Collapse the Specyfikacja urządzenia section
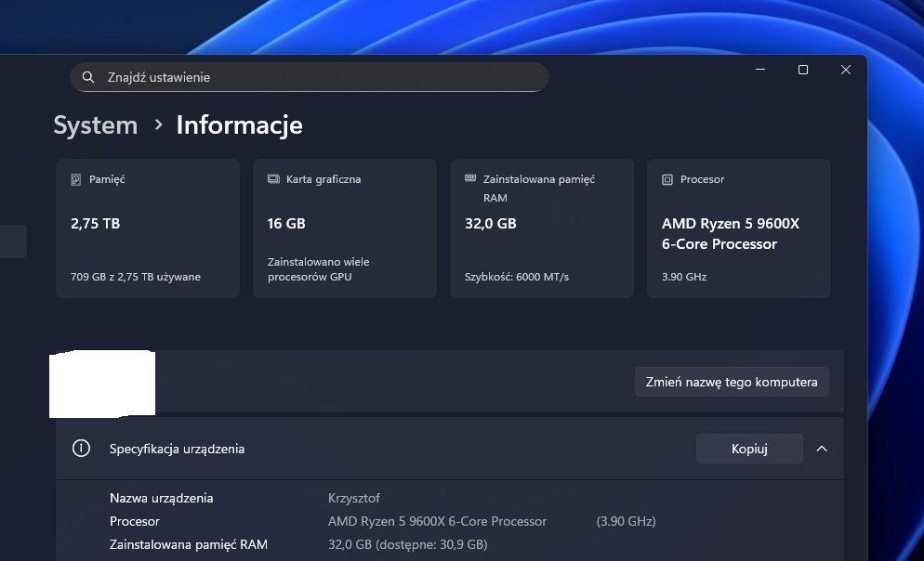Screen dimensions: 924x561 point(822,449)
